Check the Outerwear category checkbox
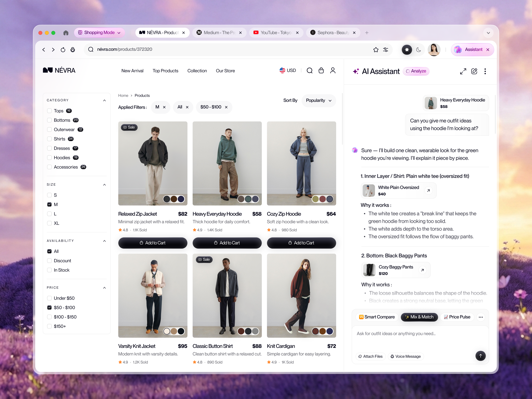532x399 pixels. click(x=49, y=130)
